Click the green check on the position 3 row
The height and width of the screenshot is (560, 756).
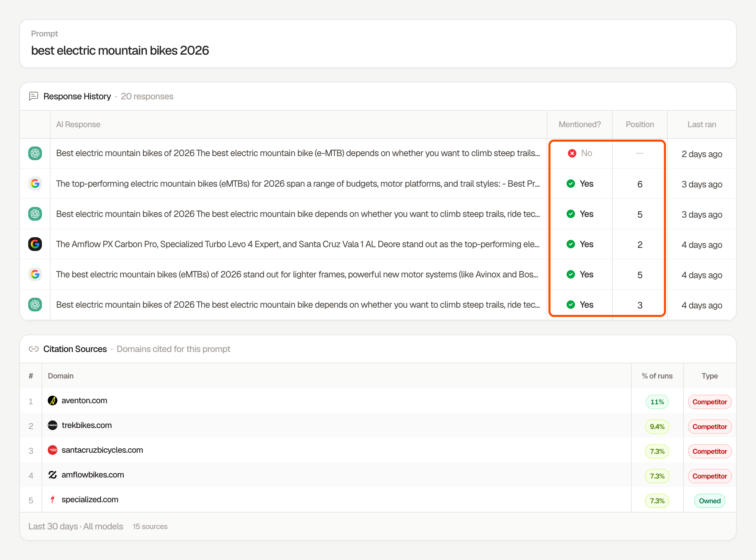coord(571,305)
